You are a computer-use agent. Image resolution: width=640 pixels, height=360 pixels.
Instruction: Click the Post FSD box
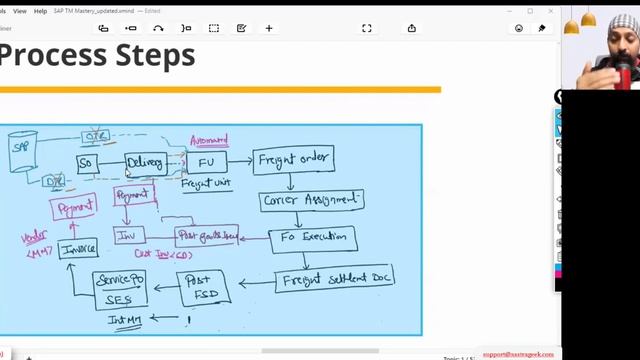pyautogui.click(x=204, y=288)
